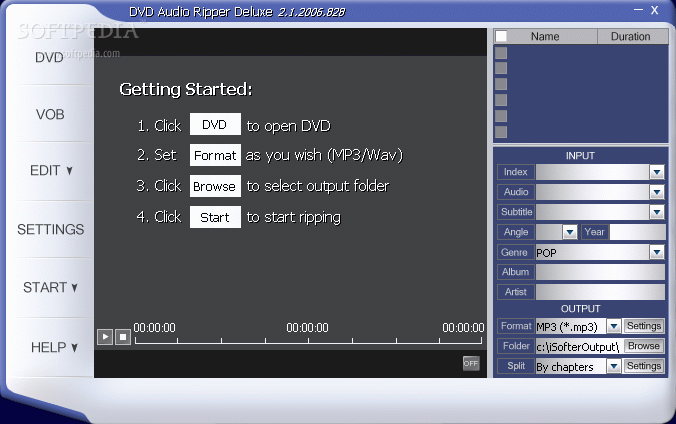Click Browse to choose output folder

[x=644, y=346]
